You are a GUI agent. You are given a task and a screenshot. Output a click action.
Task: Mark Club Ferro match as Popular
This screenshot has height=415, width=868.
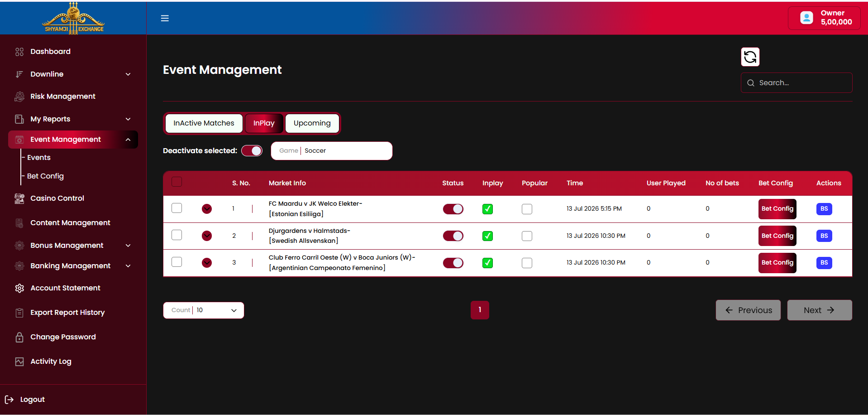(x=527, y=263)
